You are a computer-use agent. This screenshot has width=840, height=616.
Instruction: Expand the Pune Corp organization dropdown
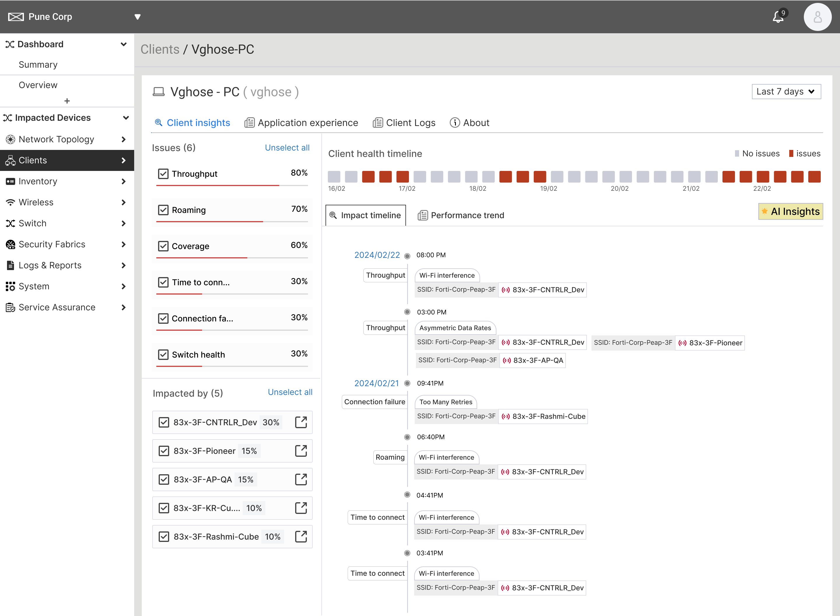(x=138, y=17)
